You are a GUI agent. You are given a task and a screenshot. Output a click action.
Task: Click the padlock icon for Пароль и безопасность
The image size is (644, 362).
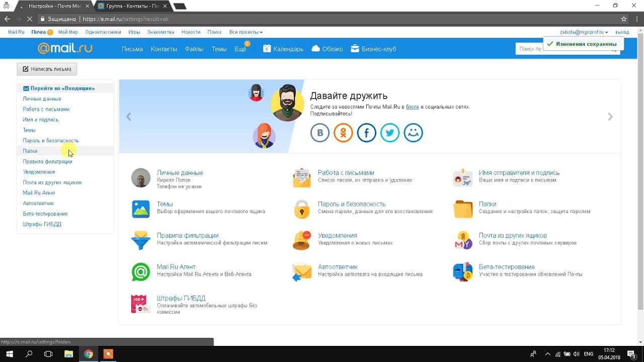click(302, 209)
